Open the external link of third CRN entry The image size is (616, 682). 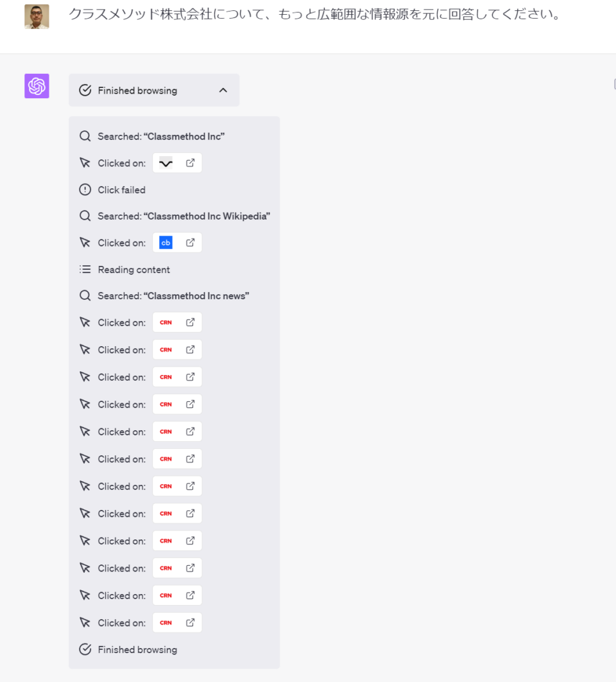pyautogui.click(x=190, y=377)
